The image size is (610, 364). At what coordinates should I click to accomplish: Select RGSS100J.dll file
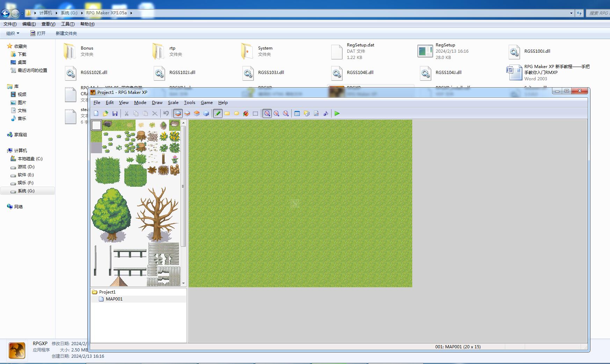pos(530,51)
